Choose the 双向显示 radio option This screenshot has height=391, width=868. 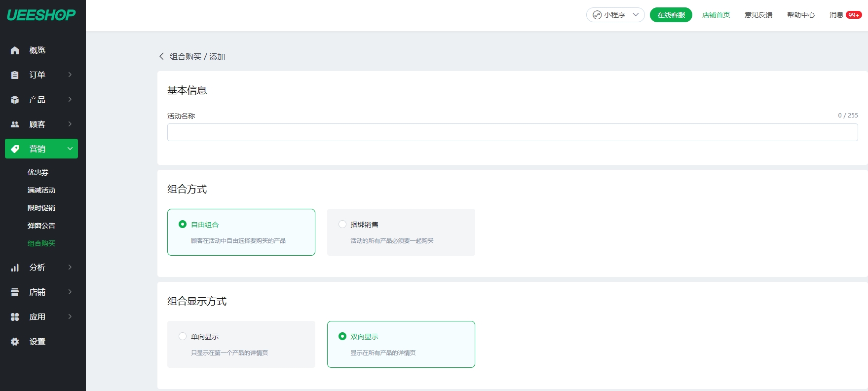(342, 336)
